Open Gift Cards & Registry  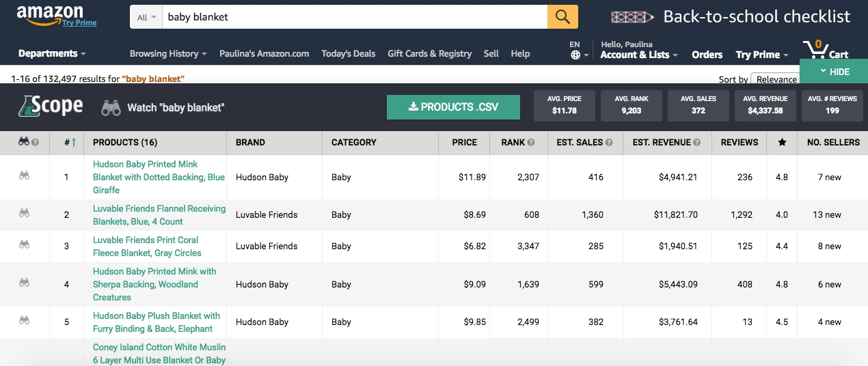(429, 53)
